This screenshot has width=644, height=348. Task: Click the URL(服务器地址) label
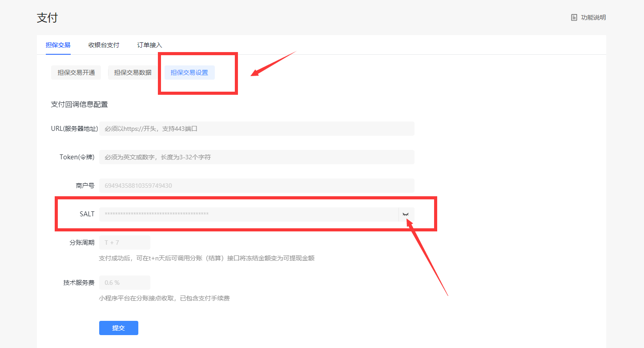coord(74,129)
